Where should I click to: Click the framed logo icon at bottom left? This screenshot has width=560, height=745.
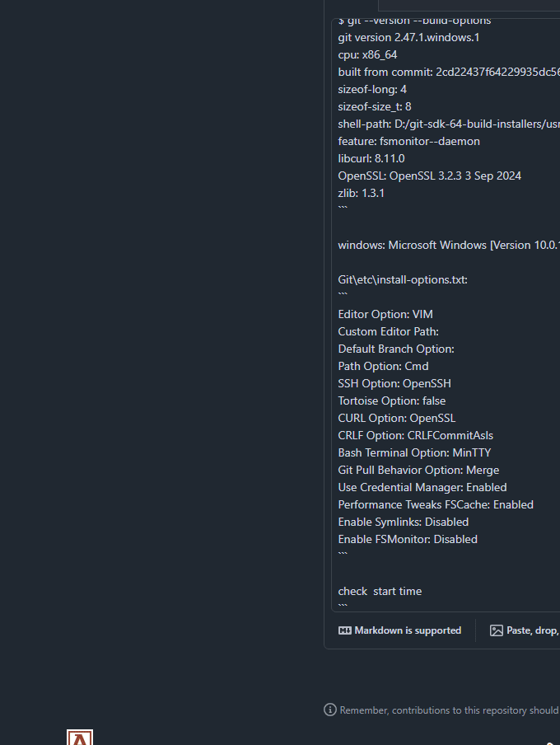point(79,738)
